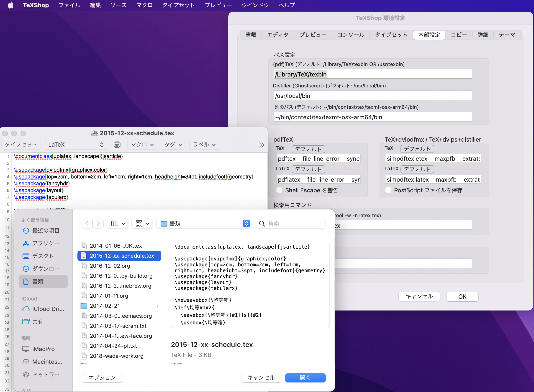Go forward in file dialog
534x392 pixels.
98,223
